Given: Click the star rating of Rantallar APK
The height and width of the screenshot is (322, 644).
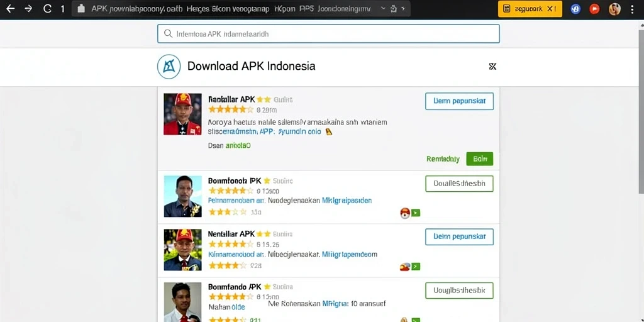Looking at the screenshot, I should pos(230,109).
